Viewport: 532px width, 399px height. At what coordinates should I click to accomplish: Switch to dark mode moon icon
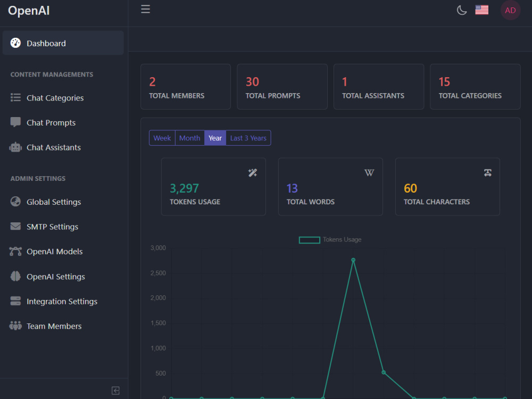point(461,10)
